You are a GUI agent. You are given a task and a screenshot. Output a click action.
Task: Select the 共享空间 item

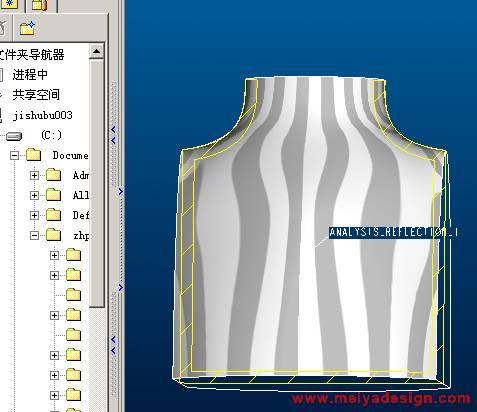point(36,95)
